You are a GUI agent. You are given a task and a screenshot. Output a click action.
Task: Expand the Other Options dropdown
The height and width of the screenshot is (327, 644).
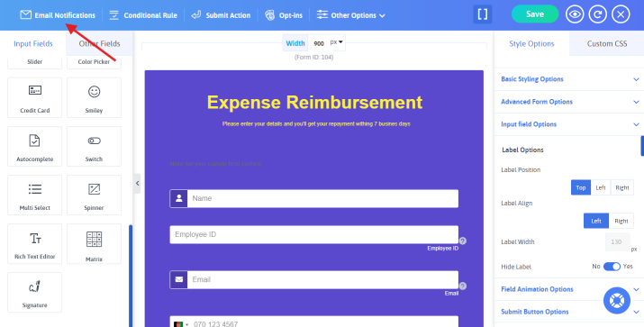pos(350,15)
